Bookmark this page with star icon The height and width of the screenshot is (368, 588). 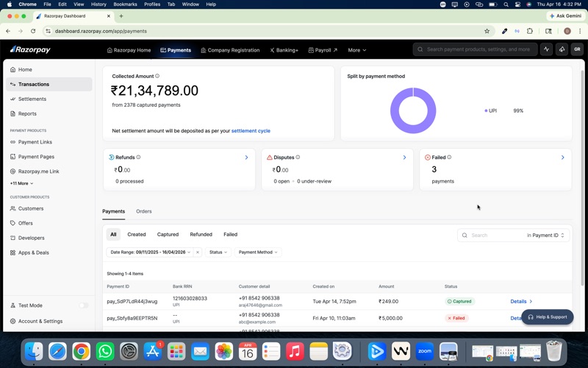pos(487,31)
